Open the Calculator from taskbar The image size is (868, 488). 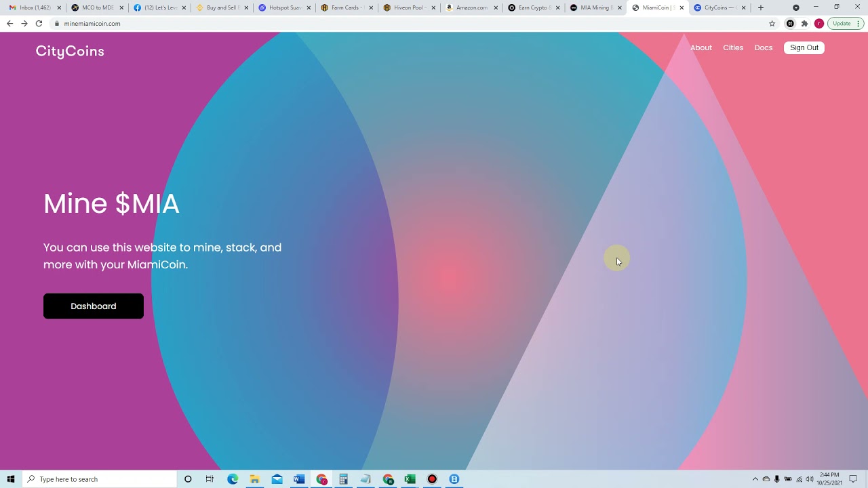coord(344,479)
